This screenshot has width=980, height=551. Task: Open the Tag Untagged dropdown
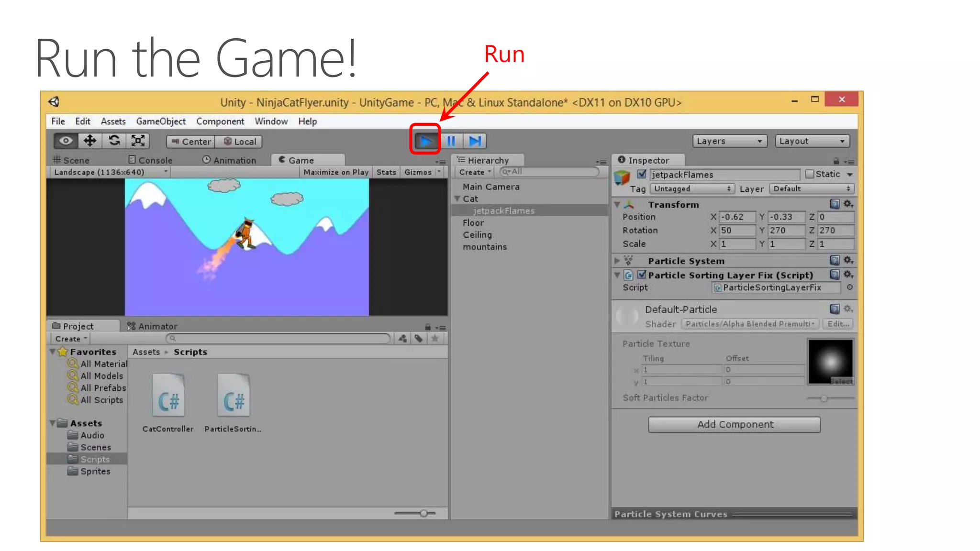point(692,189)
